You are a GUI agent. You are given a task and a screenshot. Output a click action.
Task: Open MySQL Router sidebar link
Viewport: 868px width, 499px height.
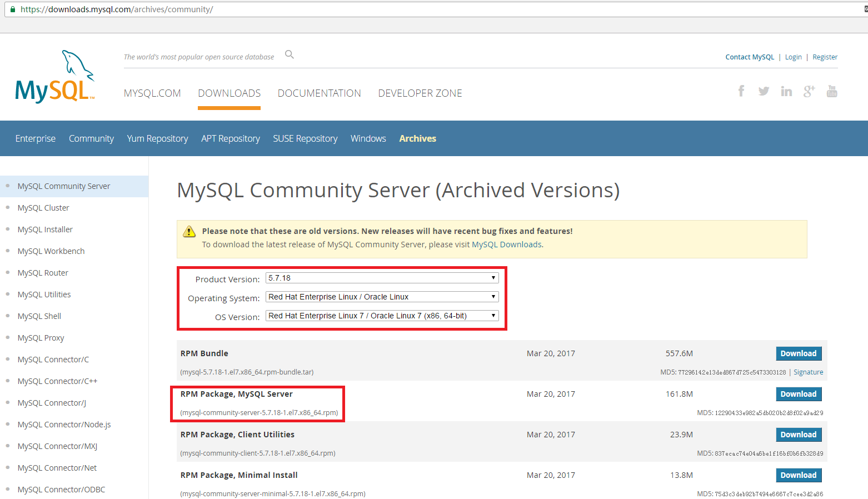point(43,273)
